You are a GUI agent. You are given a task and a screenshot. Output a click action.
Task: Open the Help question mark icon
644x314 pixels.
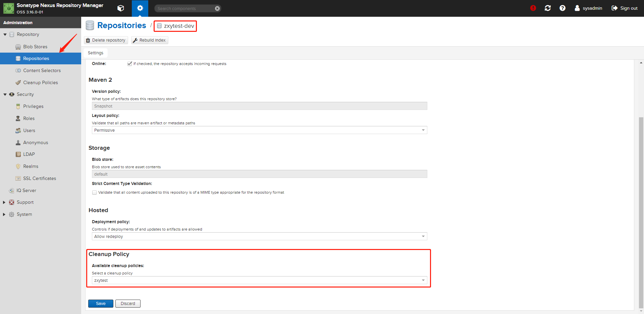(562, 8)
